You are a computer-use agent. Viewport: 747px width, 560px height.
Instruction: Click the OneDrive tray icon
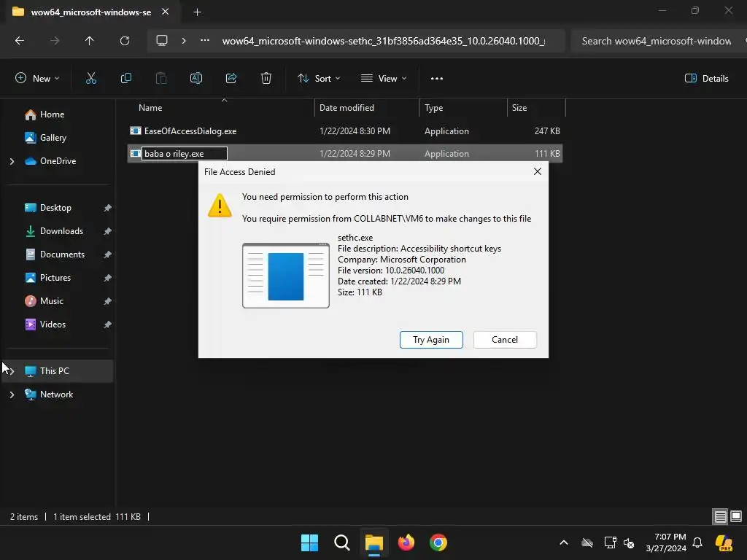click(587, 542)
